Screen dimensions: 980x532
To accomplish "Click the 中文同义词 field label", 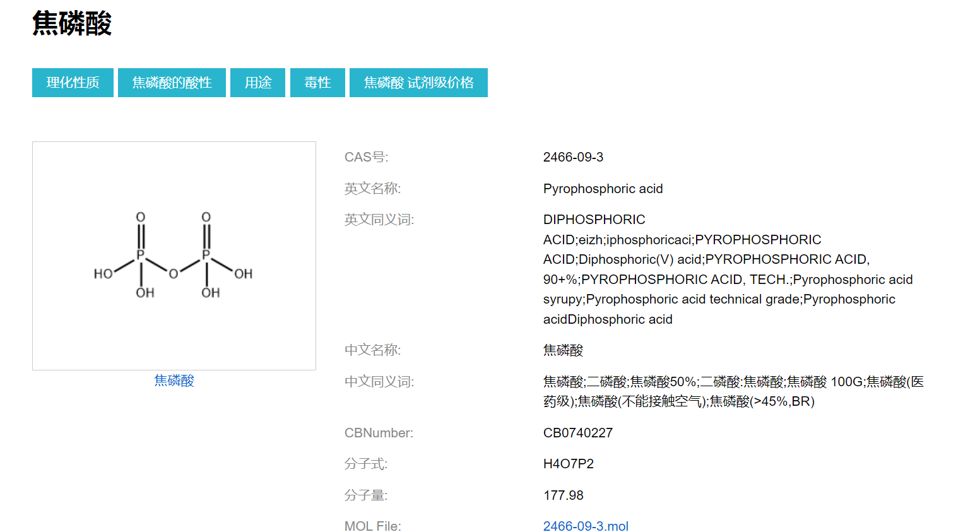I will (379, 382).
